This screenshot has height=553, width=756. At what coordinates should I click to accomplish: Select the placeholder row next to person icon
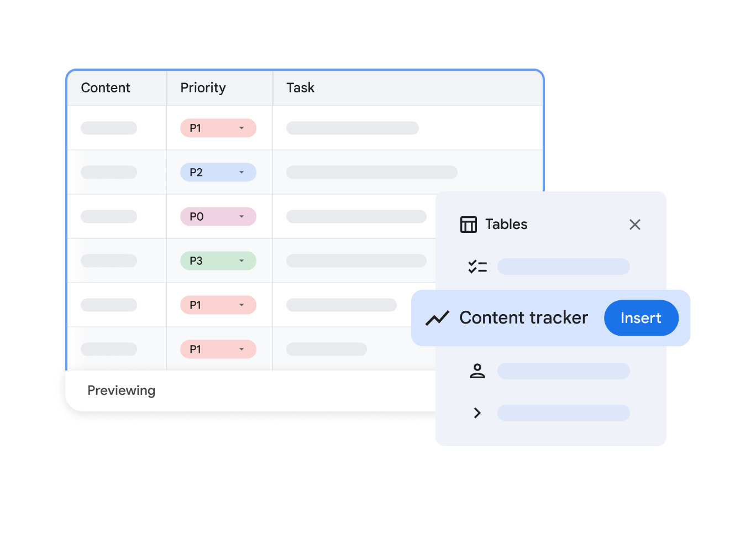click(x=563, y=371)
